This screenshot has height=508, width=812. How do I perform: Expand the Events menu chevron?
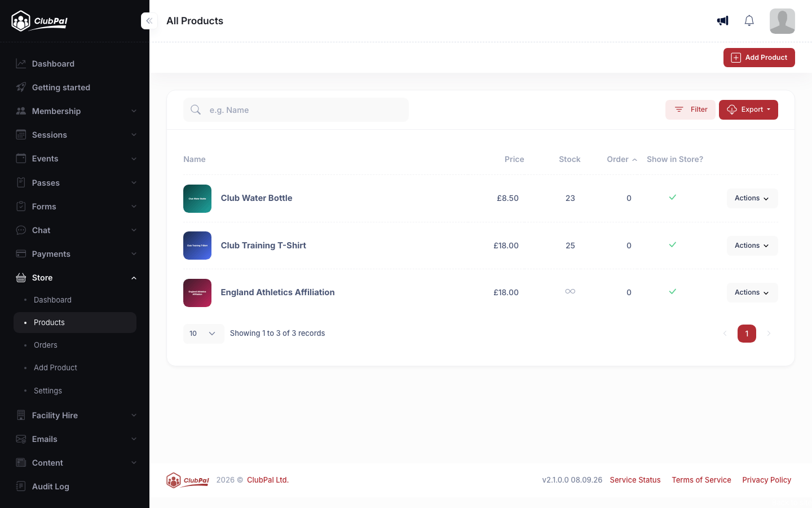[x=134, y=159]
